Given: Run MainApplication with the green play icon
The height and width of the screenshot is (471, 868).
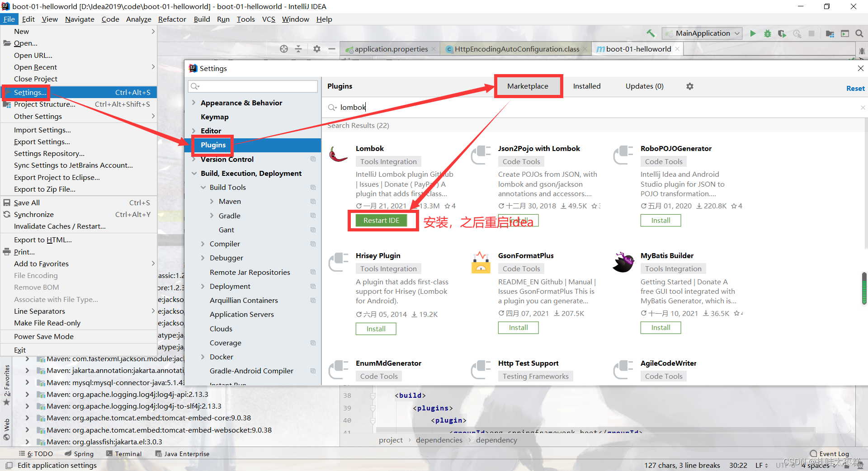Looking at the screenshot, I should pos(753,33).
